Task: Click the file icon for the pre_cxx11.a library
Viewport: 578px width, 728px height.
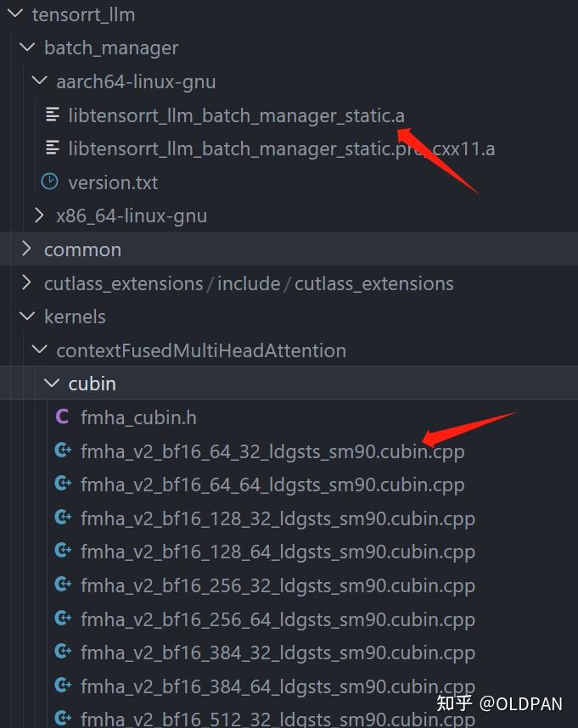Action: point(53,148)
